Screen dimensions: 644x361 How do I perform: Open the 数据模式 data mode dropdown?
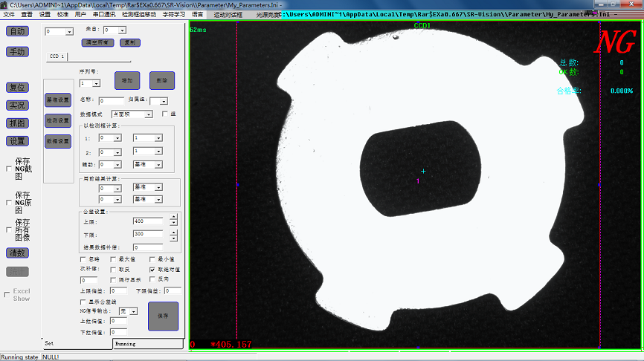[x=149, y=114]
